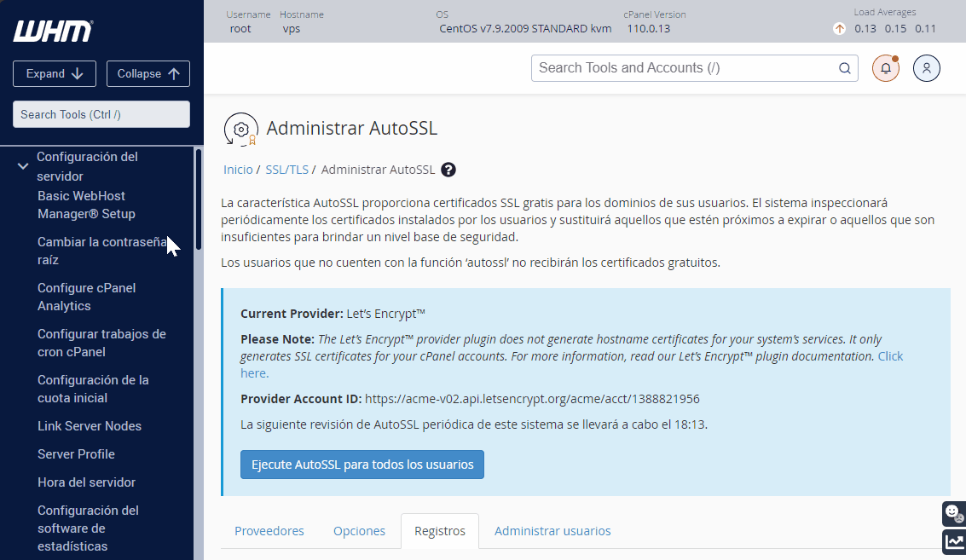Select the Registros tab
966x560 pixels.
pos(440,531)
